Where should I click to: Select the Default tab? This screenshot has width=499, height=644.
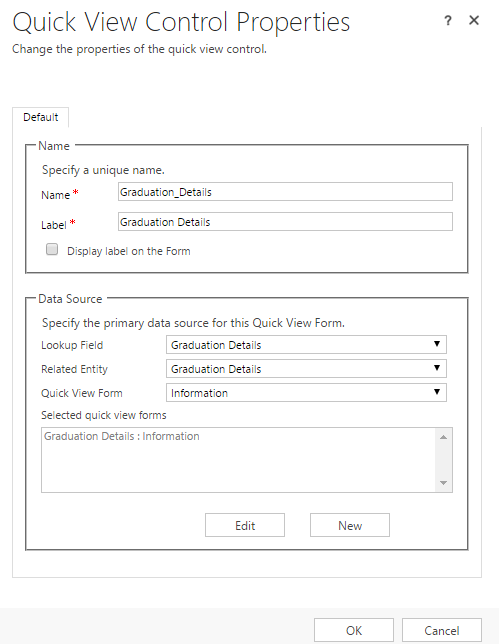[x=41, y=117]
